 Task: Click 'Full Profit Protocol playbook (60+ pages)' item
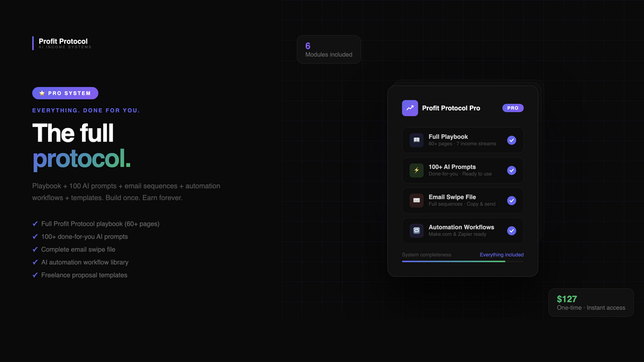tap(100, 224)
